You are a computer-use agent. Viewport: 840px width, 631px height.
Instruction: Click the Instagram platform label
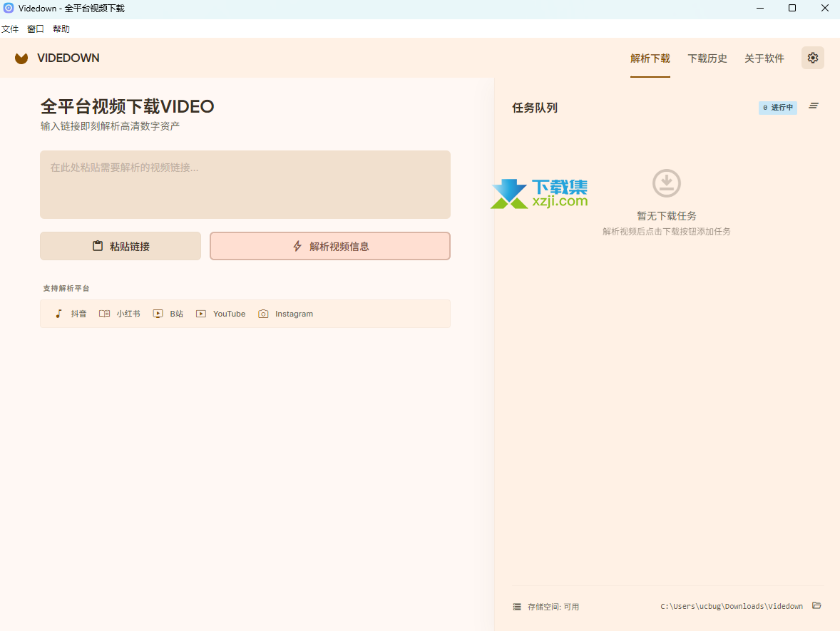pyautogui.click(x=294, y=314)
